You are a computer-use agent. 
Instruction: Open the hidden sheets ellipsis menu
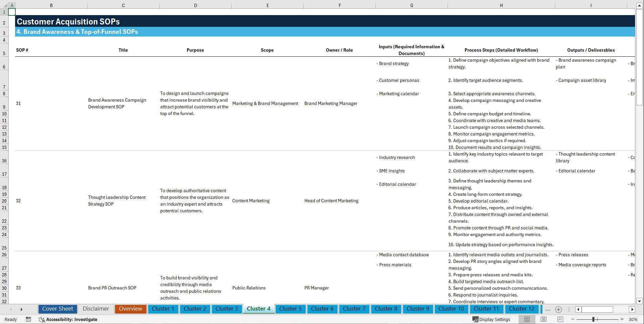(x=548, y=310)
